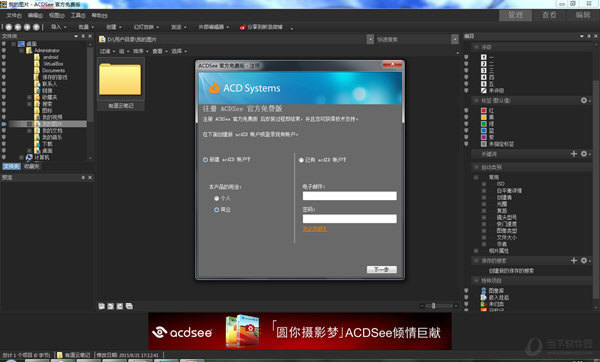Expand the 收藏夹 folder tree node
Image resolution: width=600 pixels, height=362 pixels.
pyautogui.click(x=29, y=97)
